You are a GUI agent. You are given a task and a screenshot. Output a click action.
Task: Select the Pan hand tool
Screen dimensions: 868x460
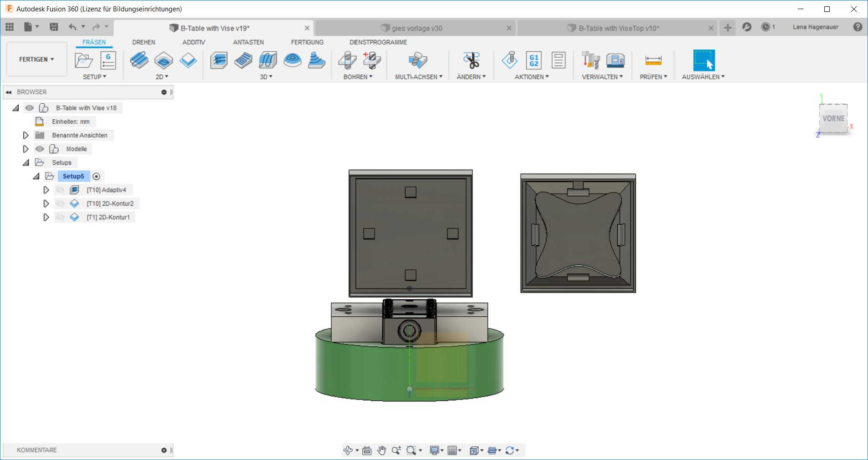click(381, 450)
